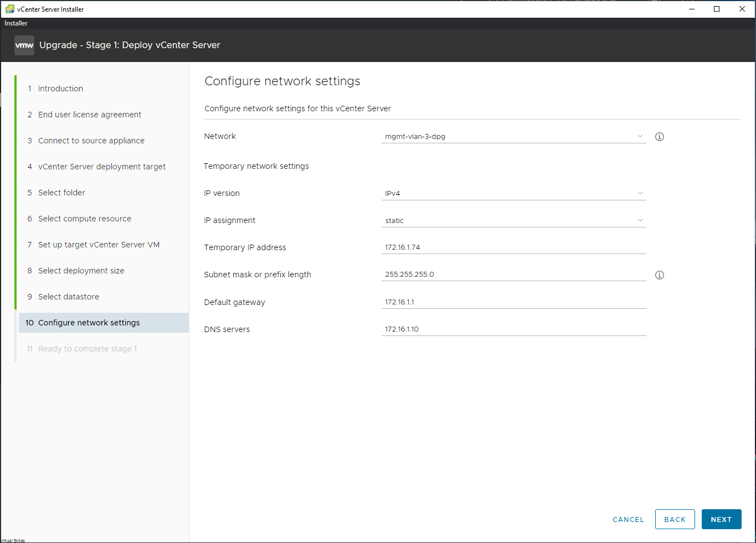The height and width of the screenshot is (543, 756).
Task: Click the BACK button
Action: coord(675,519)
